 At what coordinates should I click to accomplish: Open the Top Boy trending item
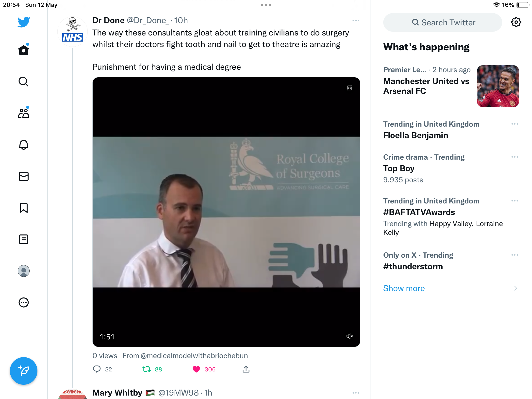(451, 168)
